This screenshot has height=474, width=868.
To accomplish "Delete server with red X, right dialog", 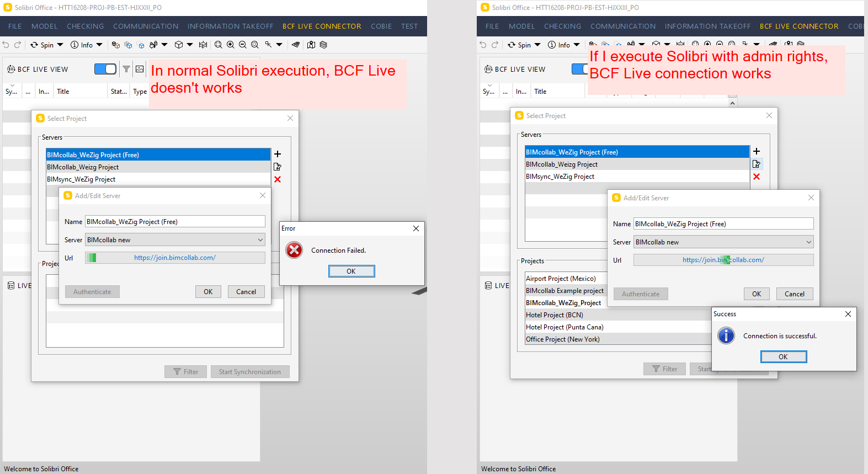I will click(757, 177).
